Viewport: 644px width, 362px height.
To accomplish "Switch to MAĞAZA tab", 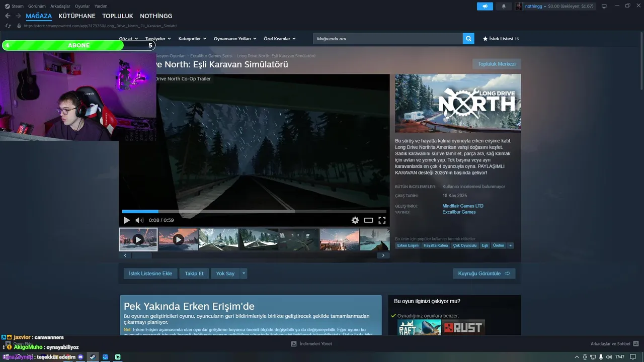I will coord(39,16).
